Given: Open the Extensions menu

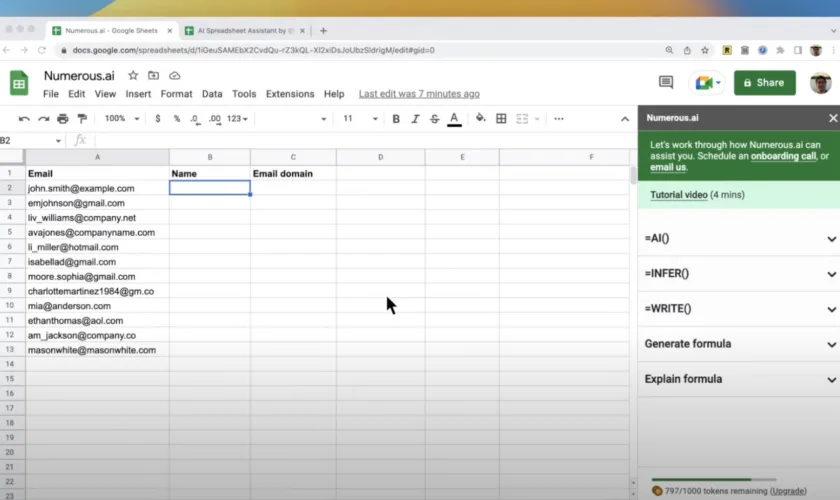Looking at the screenshot, I should tap(290, 94).
